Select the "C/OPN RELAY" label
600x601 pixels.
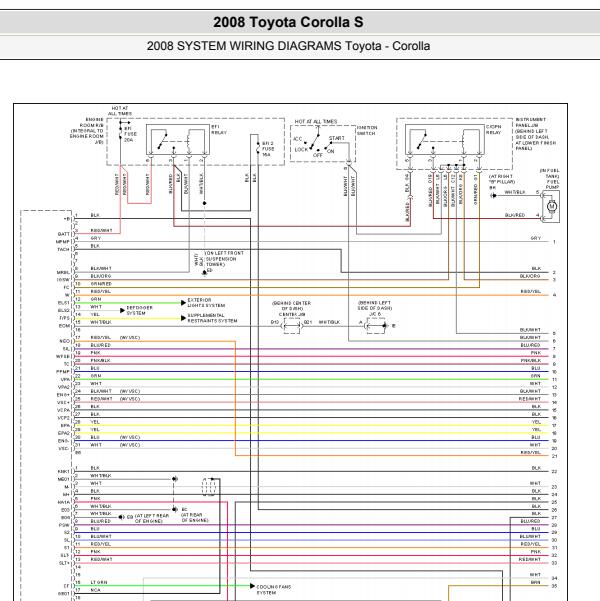tap(493, 130)
